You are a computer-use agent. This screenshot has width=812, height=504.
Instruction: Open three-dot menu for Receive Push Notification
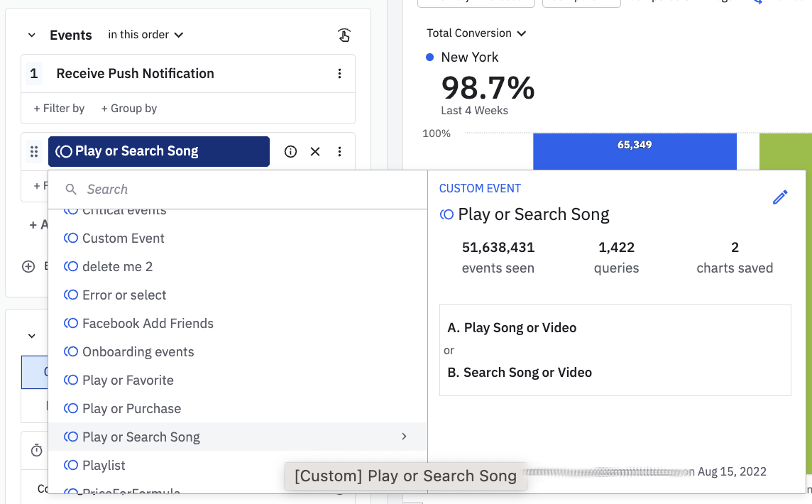coord(339,74)
